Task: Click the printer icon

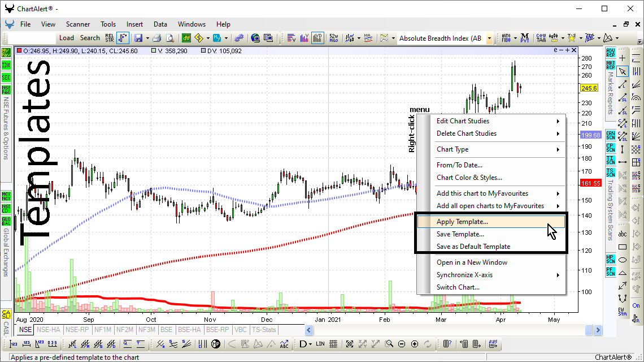Action: [156, 38]
